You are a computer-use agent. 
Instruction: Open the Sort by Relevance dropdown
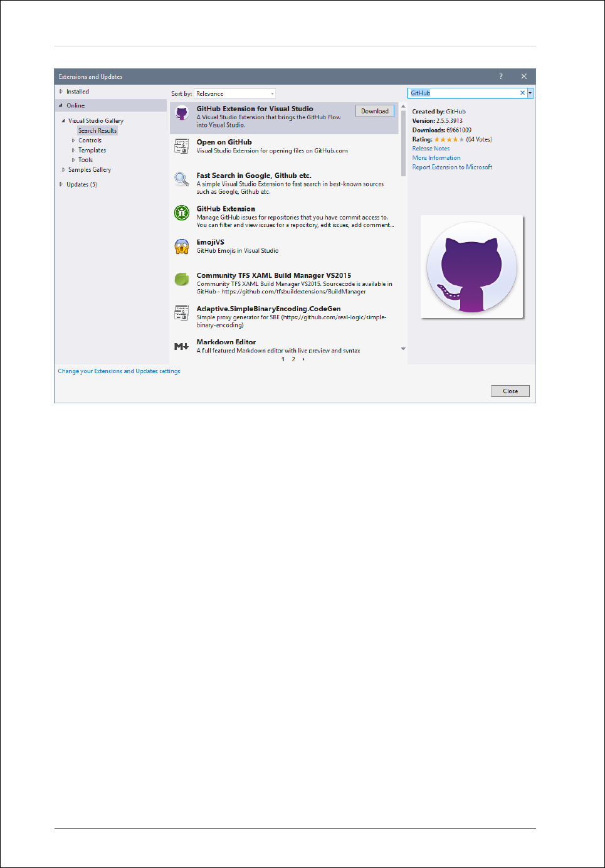[235, 93]
